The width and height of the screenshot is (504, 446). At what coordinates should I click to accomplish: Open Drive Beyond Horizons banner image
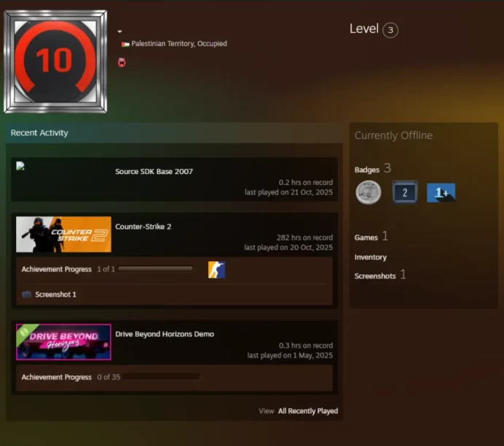63,342
